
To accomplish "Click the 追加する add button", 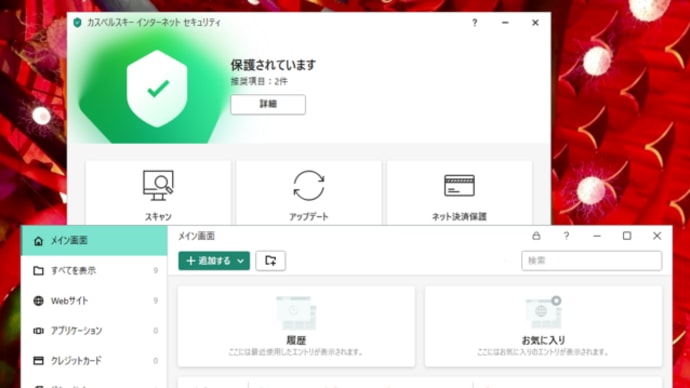I will tap(214, 261).
